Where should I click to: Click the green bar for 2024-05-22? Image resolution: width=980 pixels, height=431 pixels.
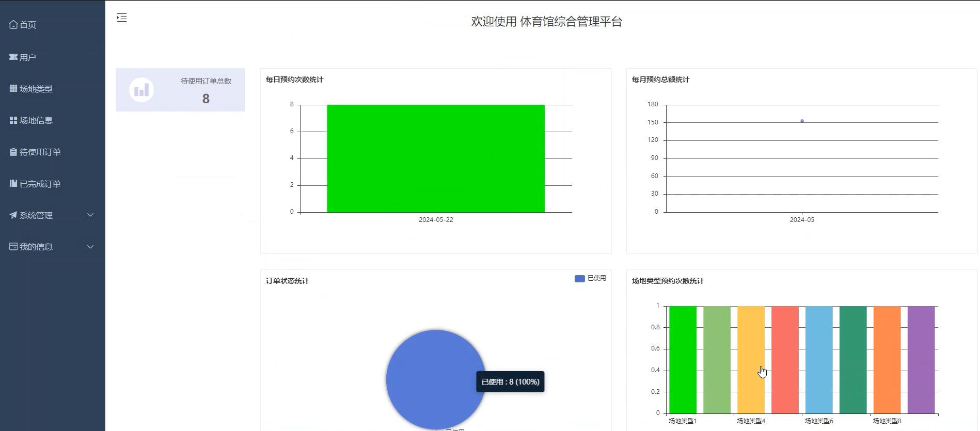(x=436, y=158)
